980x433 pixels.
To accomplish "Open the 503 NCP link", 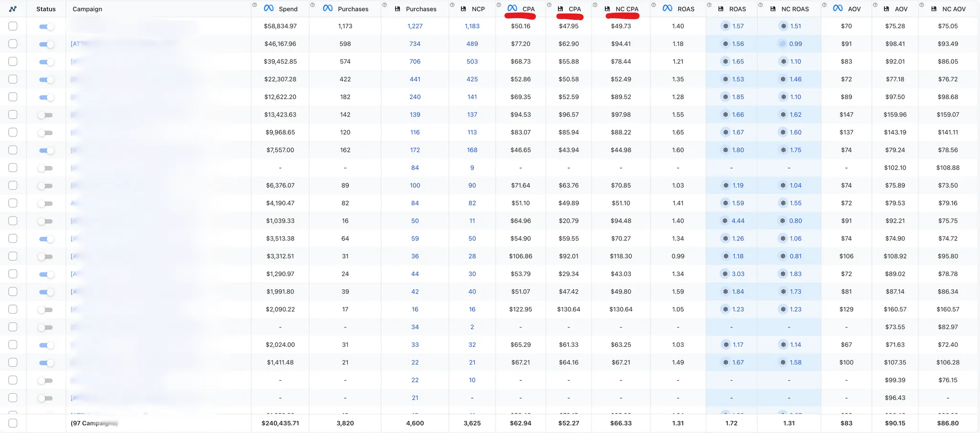I will (472, 62).
